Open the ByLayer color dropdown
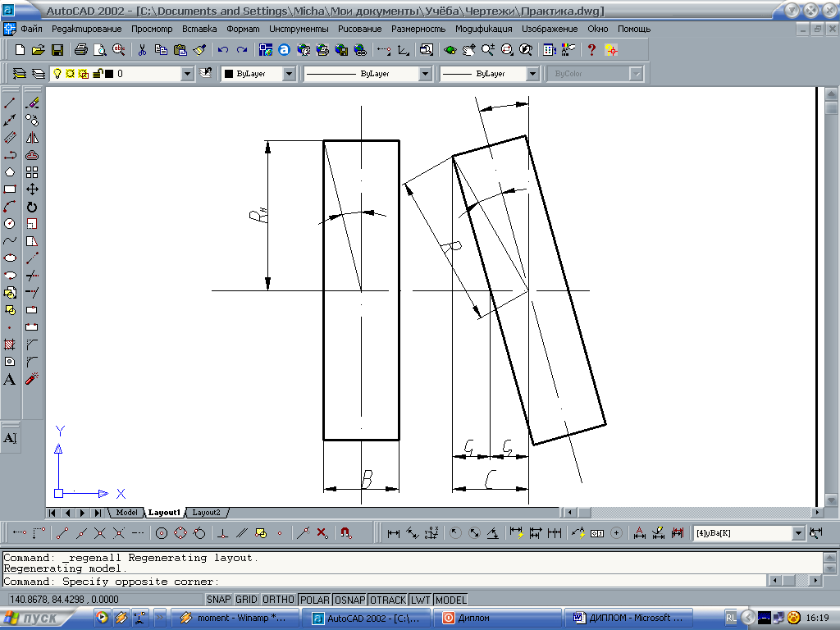 [289, 74]
